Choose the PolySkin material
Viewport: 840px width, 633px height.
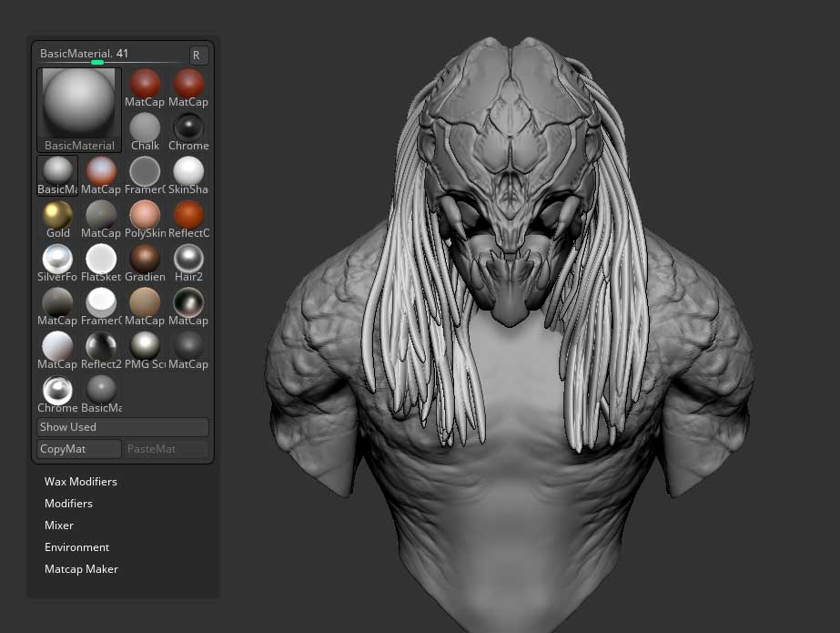coord(145,220)
